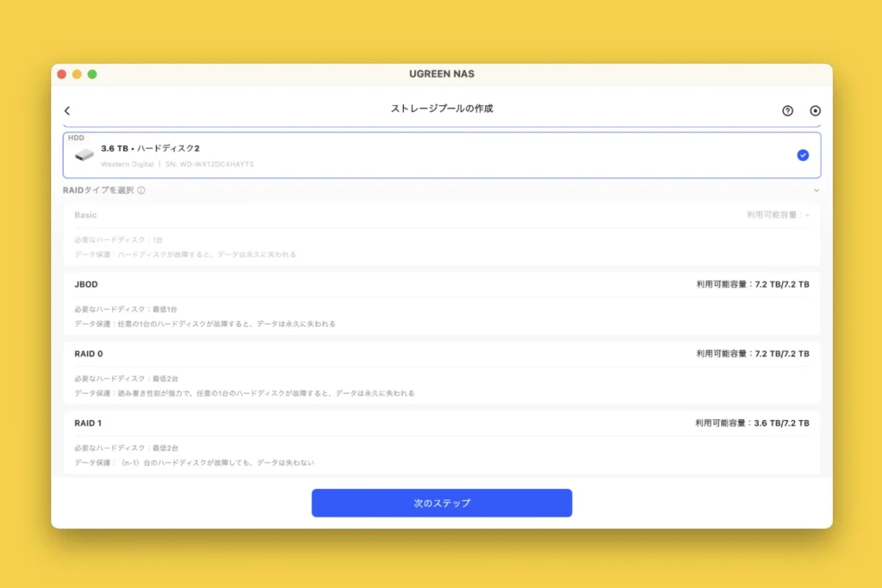Open the Basic 利用可能容量 dropdown

pyautogui.click(x=778, y=215)
